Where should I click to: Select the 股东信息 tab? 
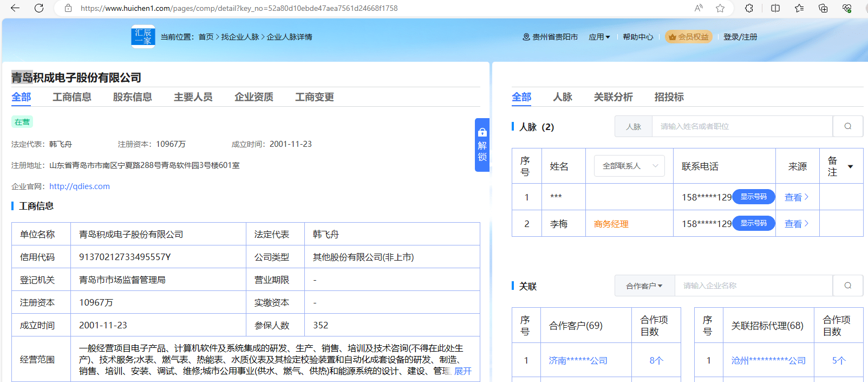click(x=132, y=97)
